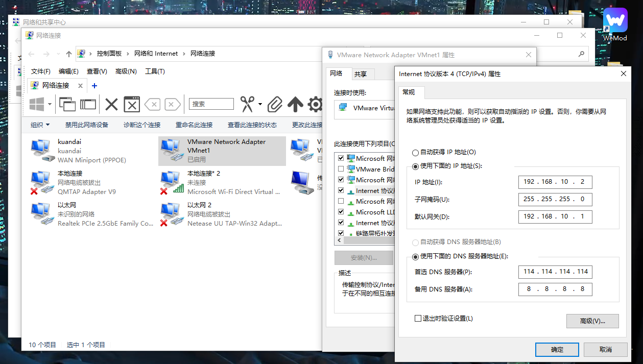Click the forward navigation arrow
This screenshot has width=643, height=364.
point(46,54)
